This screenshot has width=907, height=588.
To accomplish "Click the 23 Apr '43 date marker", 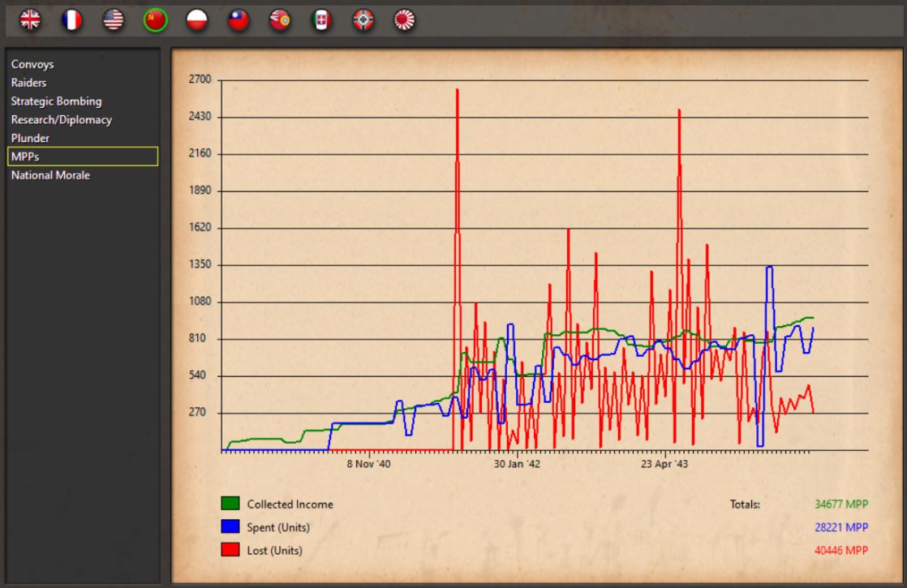I will click(x=664, y=464).
